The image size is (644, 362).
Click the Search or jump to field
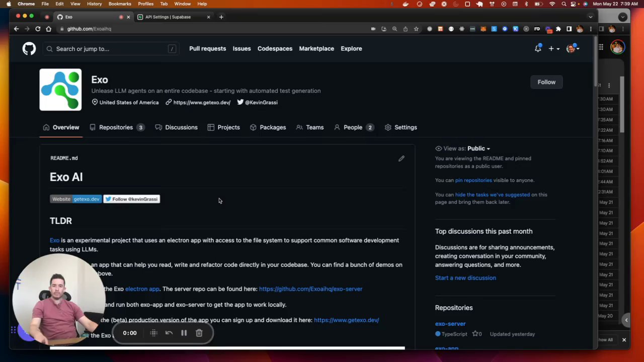111,49
